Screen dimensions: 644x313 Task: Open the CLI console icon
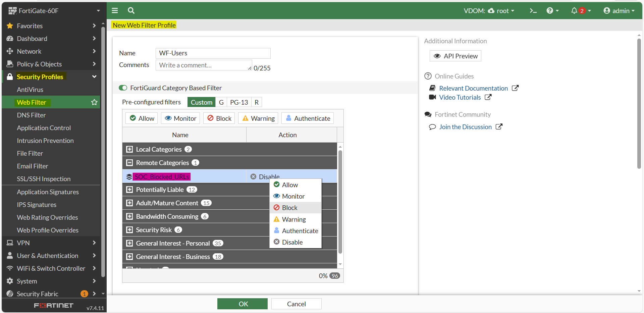coord(533,11)
